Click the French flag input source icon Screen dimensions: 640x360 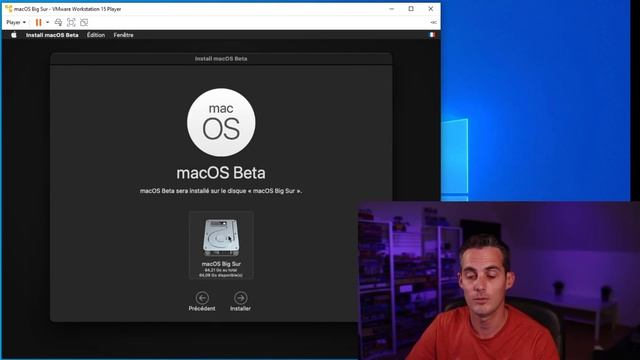[432, 35]
